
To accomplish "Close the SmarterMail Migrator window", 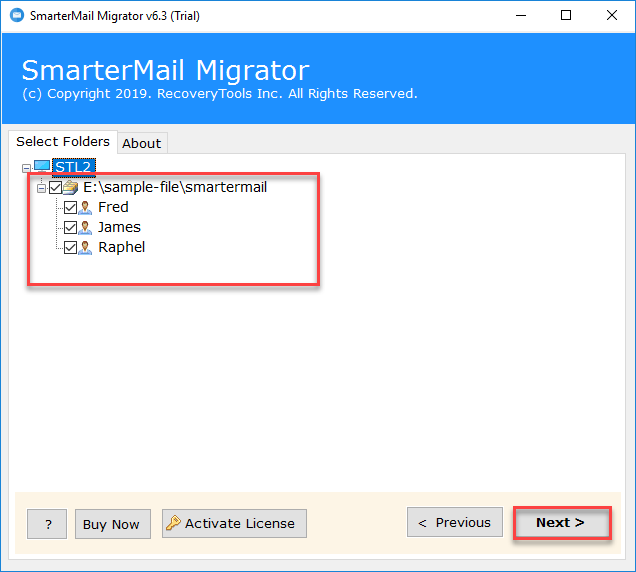I will pyautogui.click(x=612, y=16).
